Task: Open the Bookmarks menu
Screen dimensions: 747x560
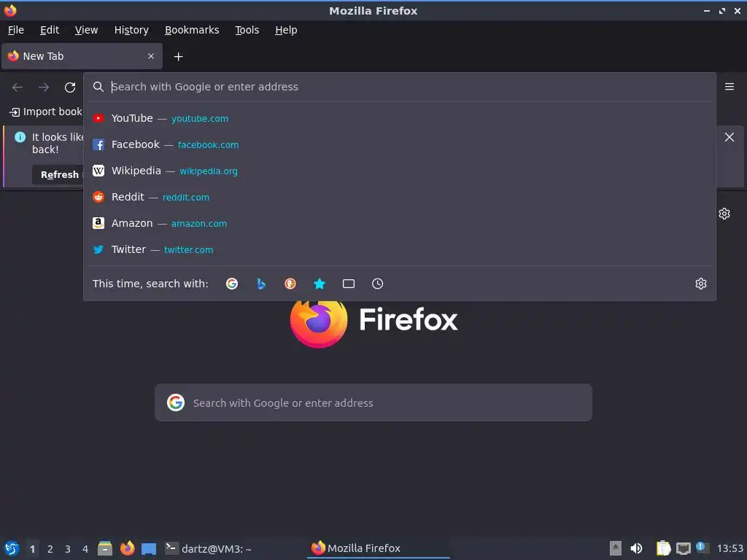Action: (x=192, y=30)
